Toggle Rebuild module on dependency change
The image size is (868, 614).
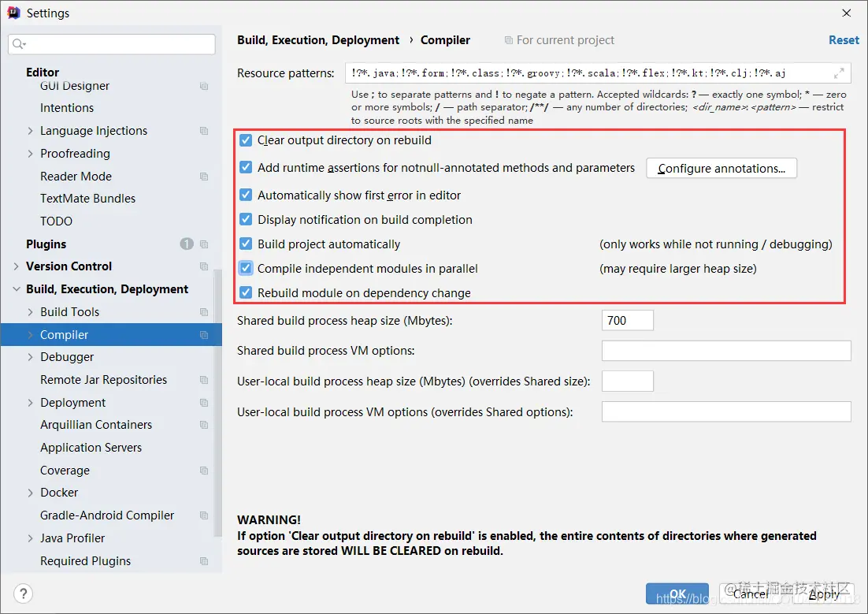pos(246,292)
